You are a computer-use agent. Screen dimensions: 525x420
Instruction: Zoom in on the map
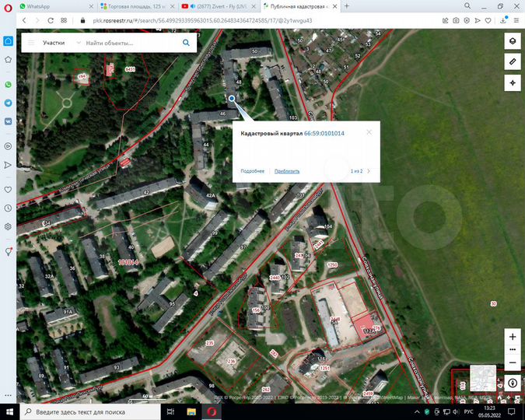tap(513, 337)
